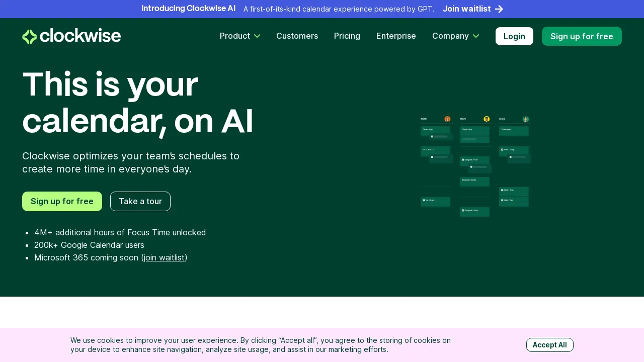Accept all cookies in the banner
This screenshot has height=362, width=644.
point(549,345)
